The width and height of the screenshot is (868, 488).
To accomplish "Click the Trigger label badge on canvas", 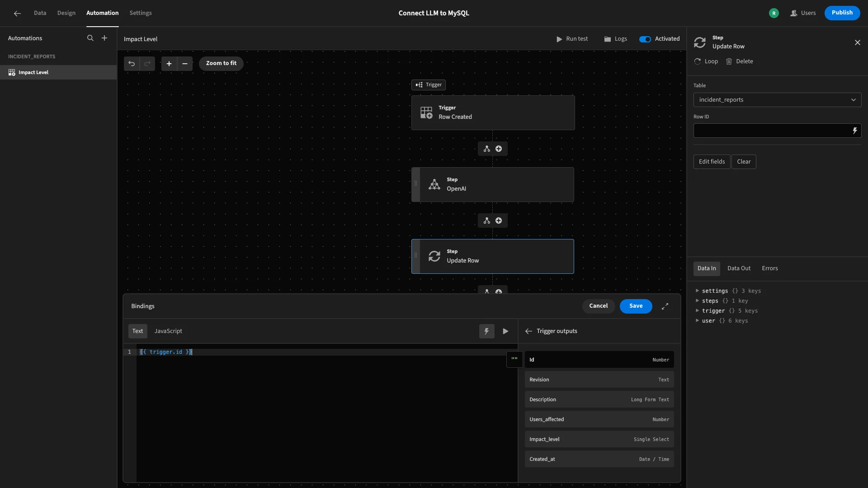I will click(429, 85).
